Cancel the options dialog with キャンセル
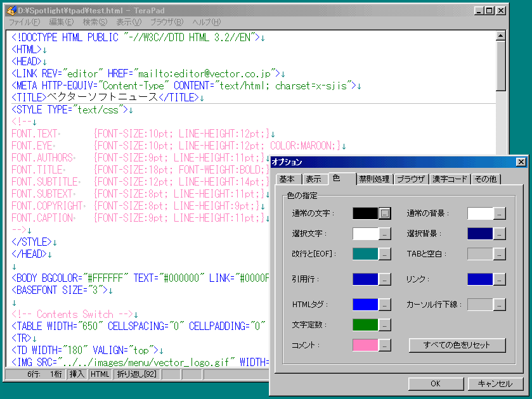Screen dimensions: 532x399 [495, 384]
